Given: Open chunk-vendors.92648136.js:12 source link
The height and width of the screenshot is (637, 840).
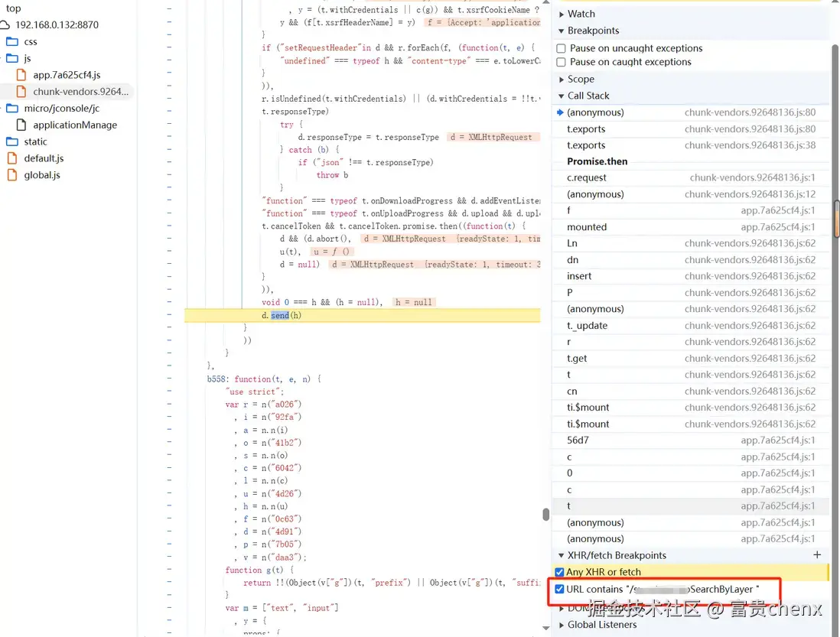Looking at the screenshot, I should 750,194.
